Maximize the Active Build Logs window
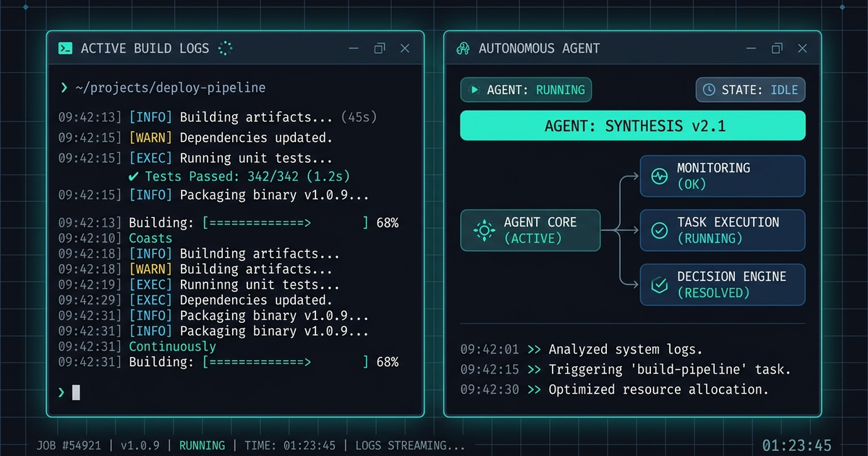 379,48
